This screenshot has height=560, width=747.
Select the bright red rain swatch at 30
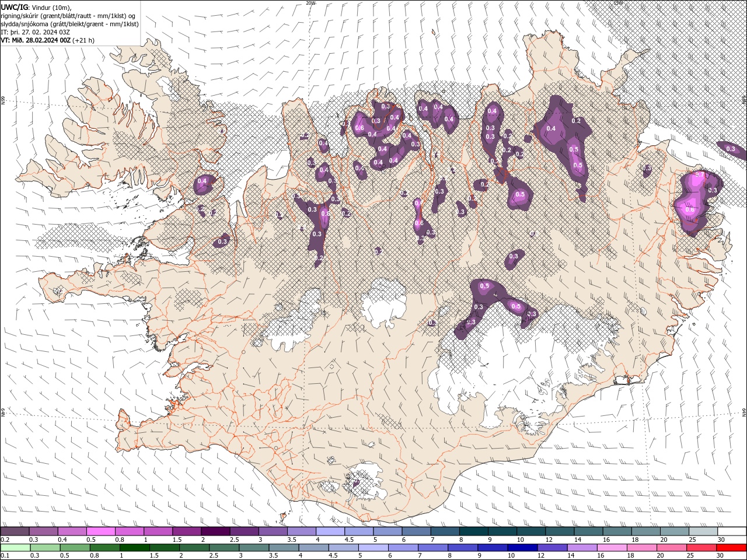[731, 547]
